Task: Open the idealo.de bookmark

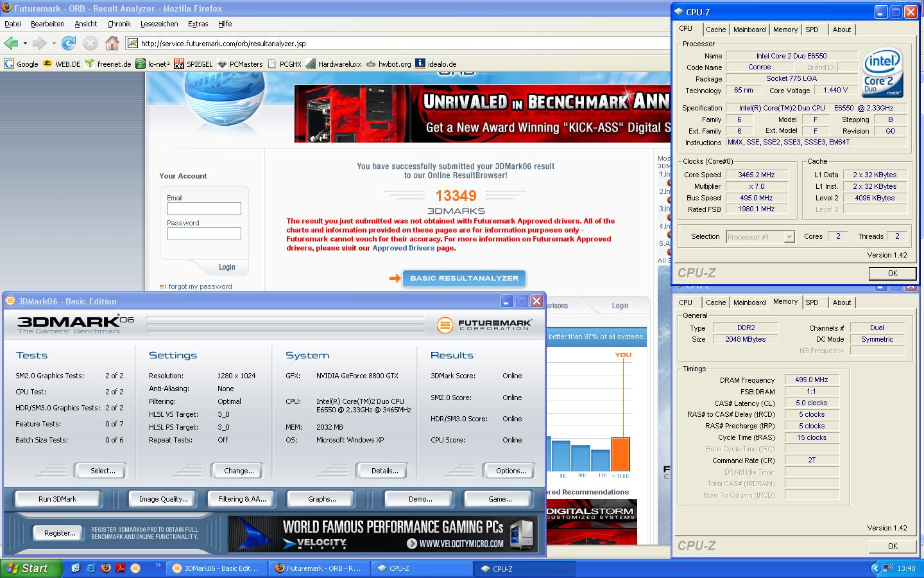Action: pyautogui.click(x=436, y=64)
